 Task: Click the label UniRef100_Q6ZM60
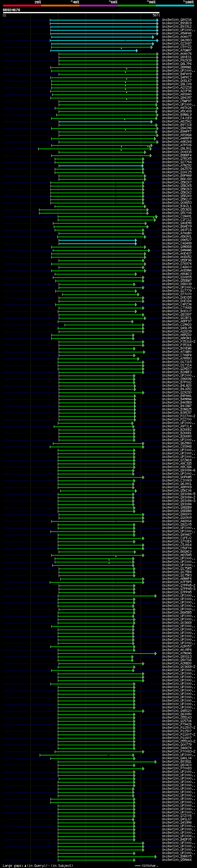point(177,443)
